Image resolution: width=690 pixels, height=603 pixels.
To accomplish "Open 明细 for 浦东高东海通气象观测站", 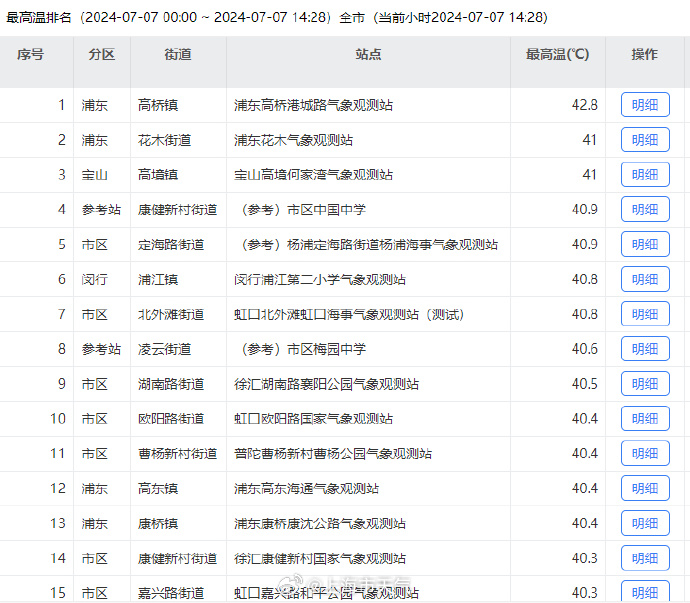I will coord(645,489).
